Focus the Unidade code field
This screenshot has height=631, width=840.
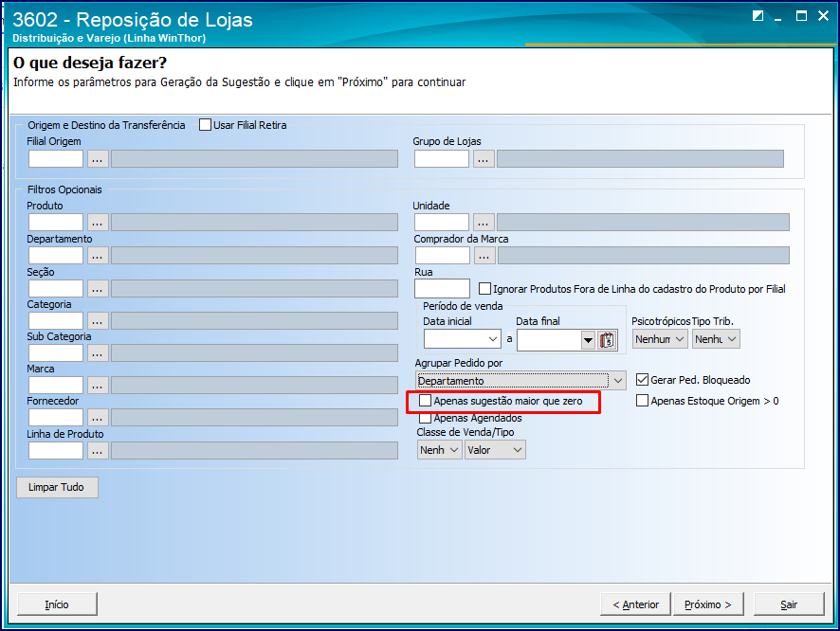coord(442,222)
